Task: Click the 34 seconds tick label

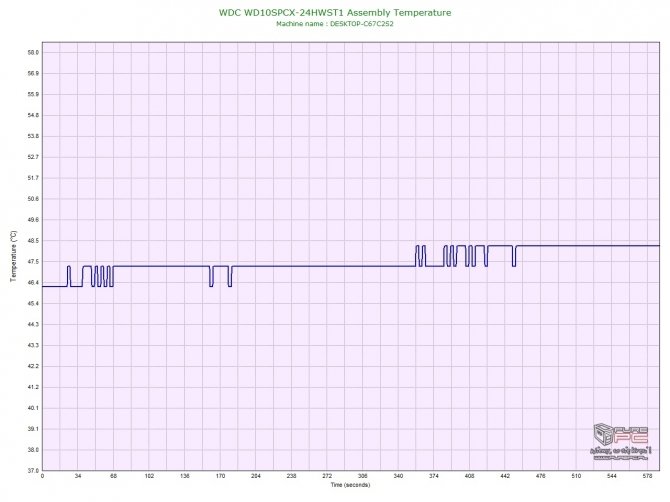Action: click(78, 476)
